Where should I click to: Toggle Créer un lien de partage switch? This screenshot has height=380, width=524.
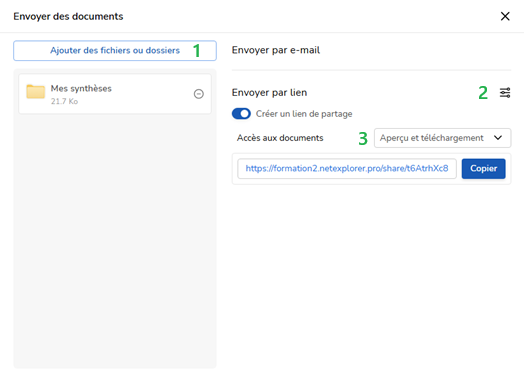click(x=241, y=114)
